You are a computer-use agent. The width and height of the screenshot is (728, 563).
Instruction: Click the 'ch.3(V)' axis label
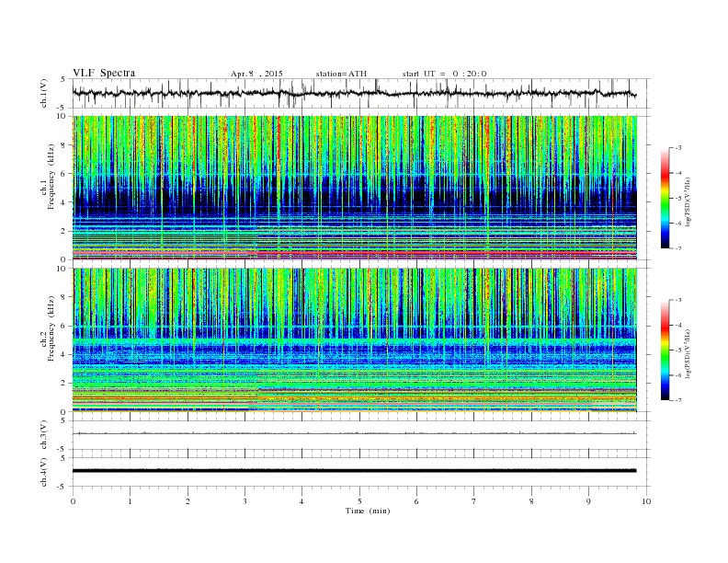pos(44,435)
